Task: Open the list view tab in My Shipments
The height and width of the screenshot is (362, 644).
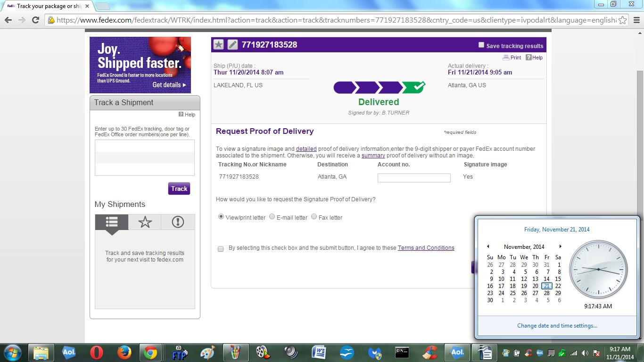Action: (112, 222)
